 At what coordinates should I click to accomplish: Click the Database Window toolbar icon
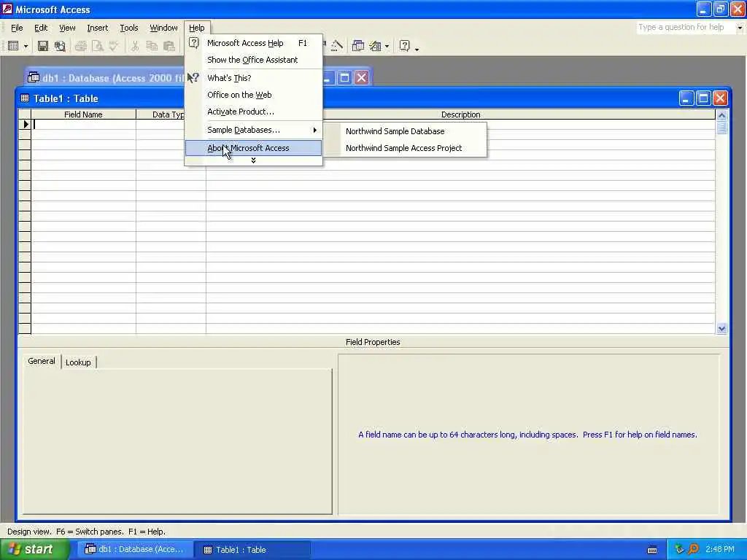357,46
